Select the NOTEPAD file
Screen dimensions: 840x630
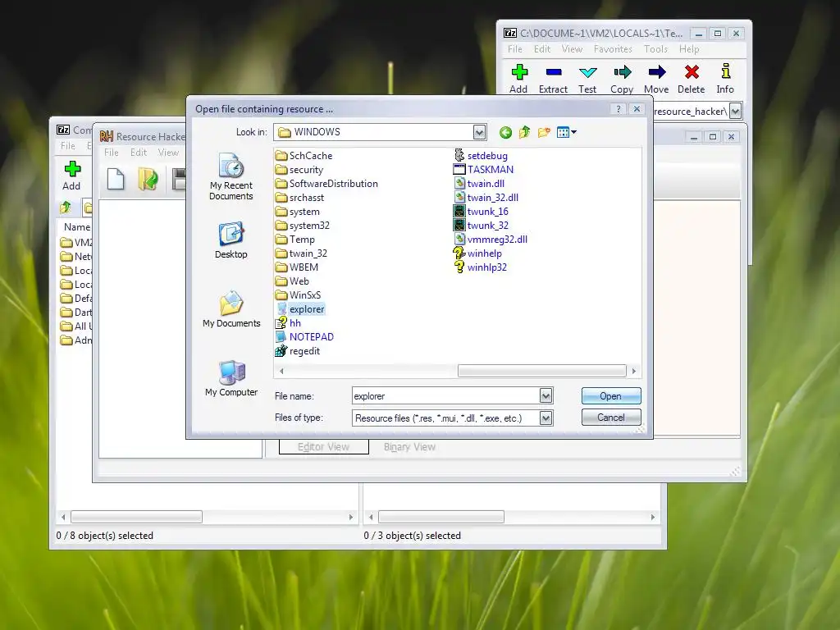point(304,337)
